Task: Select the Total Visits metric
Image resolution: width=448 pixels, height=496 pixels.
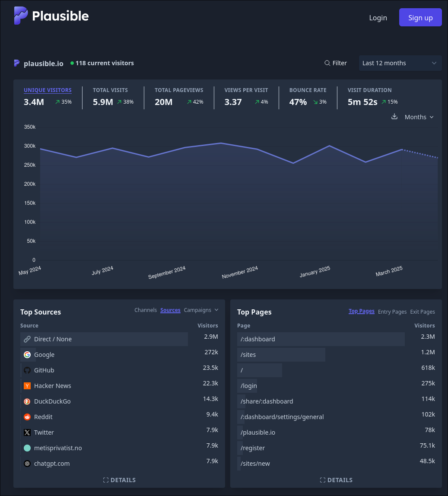Action: tap(113, 97)
